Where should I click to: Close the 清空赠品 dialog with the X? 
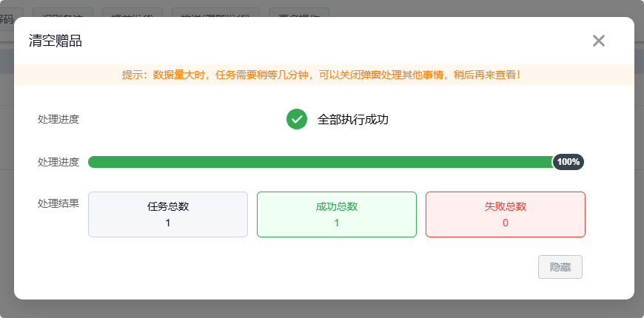tap(598, 41)
